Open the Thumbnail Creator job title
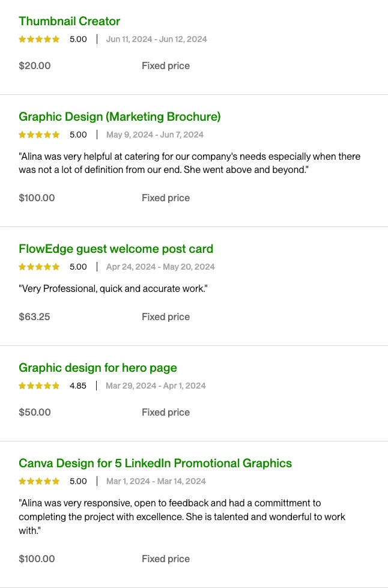388x588 pixels. tap(69, 21)
